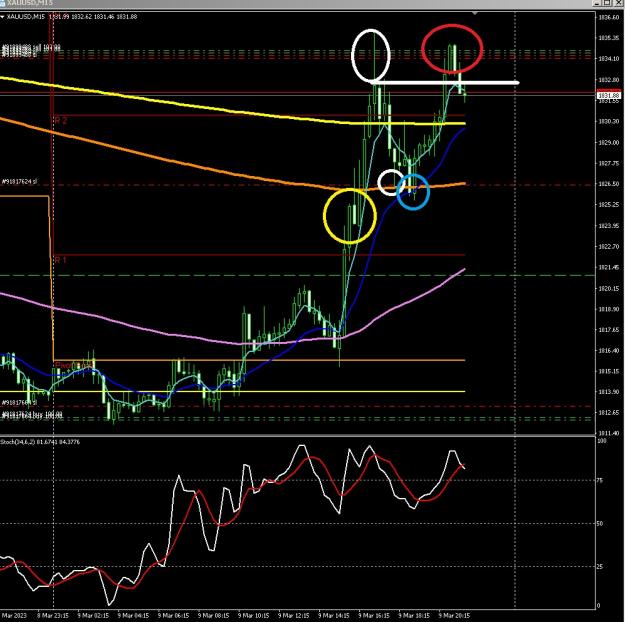
Task: Click price scale value 1823.95
Action: pyautogui.click(x=608, y=226)
